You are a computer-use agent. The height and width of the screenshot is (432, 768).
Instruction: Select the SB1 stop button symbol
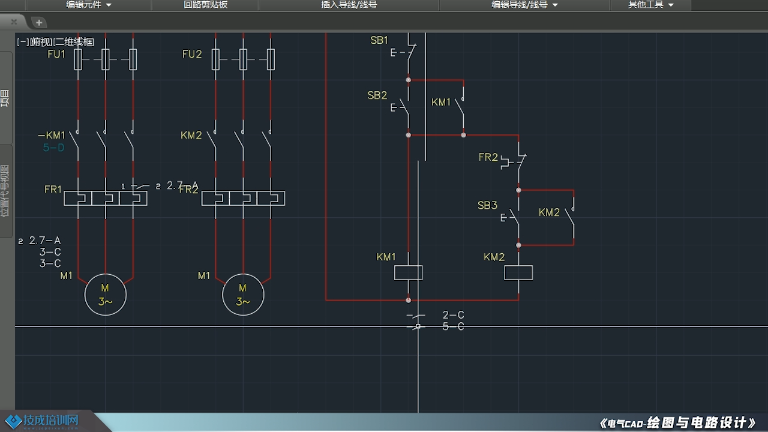click(x=406, y=51)
